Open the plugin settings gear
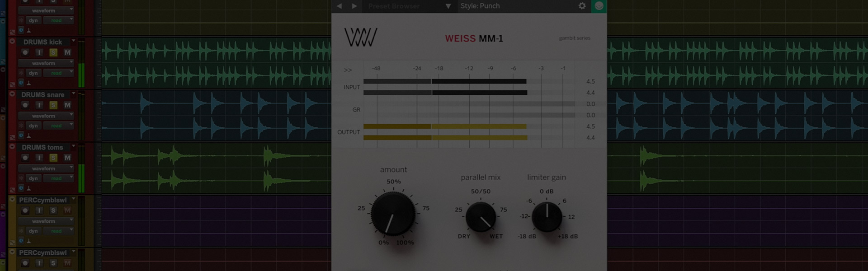The image size is (868, 271). (x=582, y=6)
